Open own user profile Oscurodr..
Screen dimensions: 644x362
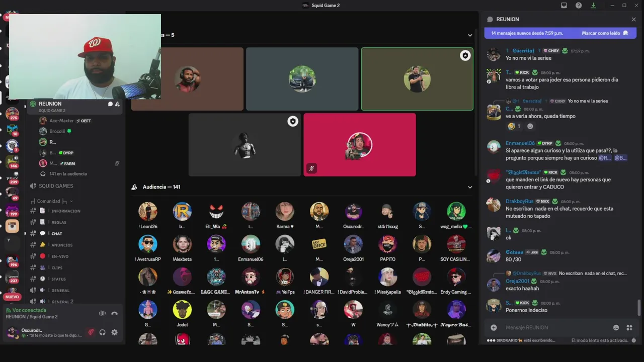[44, 332]
